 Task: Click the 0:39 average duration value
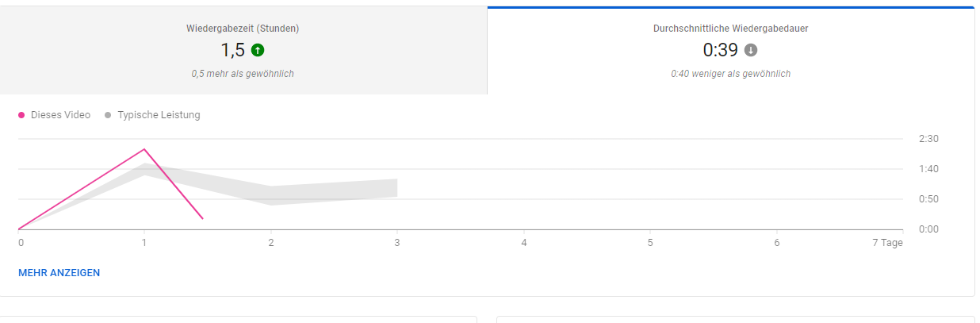720,51
